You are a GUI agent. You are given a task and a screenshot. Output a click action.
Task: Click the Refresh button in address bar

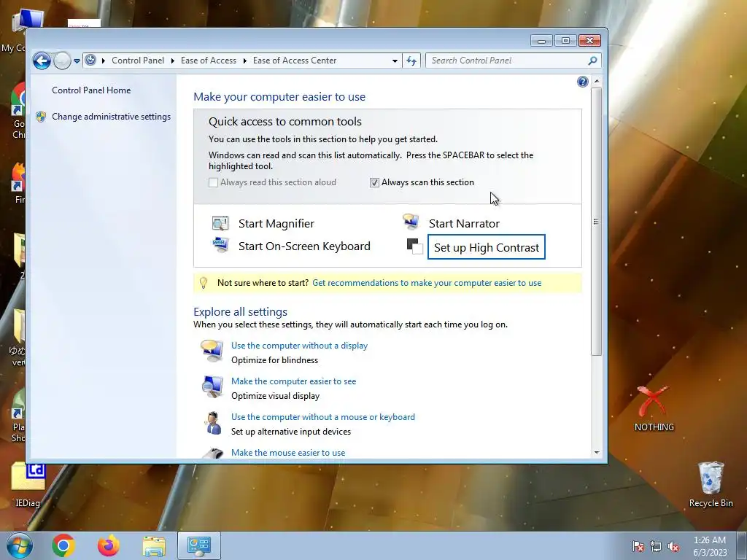411,61
